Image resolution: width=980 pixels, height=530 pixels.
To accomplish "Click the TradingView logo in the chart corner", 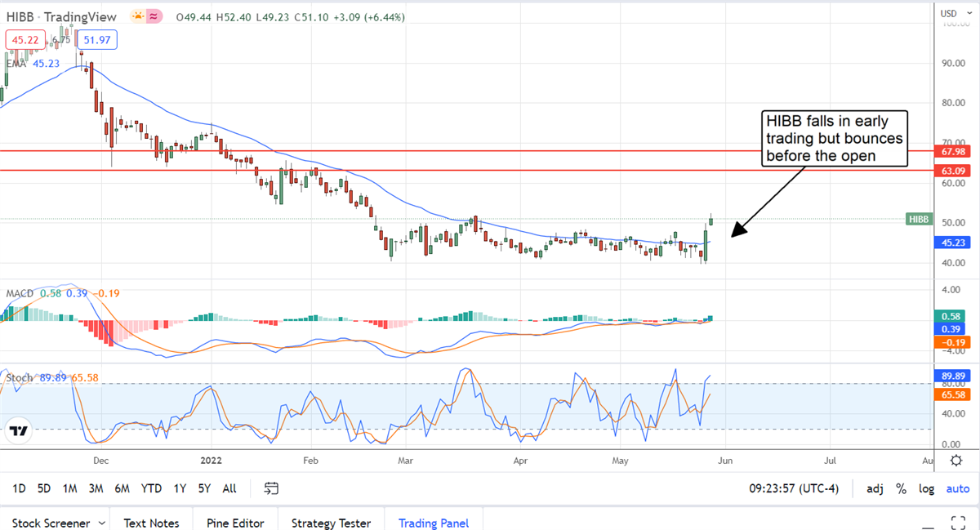I will tap(20, 430).
